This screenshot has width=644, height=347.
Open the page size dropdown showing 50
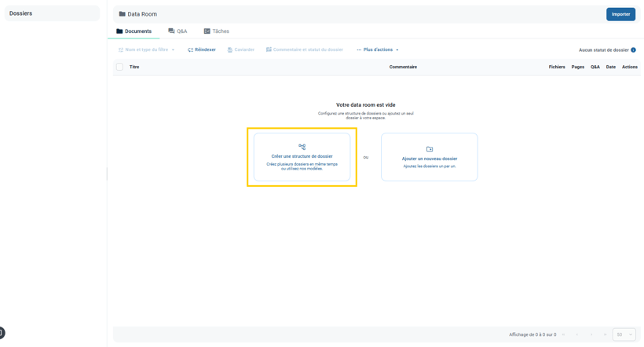(624, 334)
